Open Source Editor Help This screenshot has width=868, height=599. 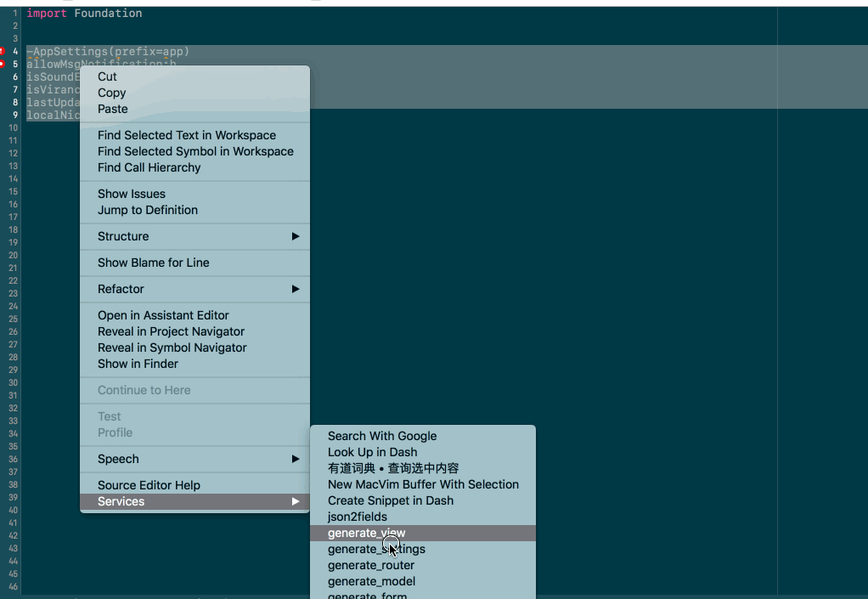tap(194, 485)
